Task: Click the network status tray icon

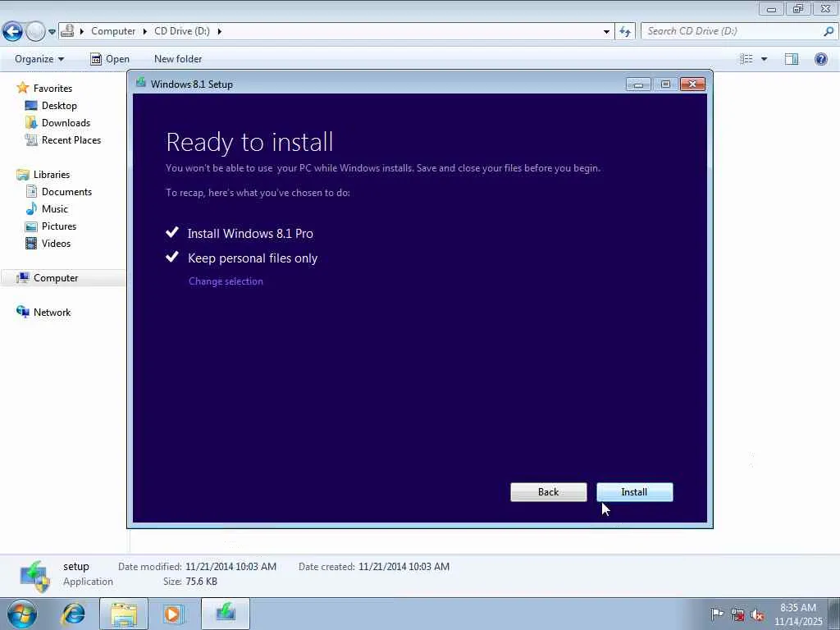Action: coord(737,614)
